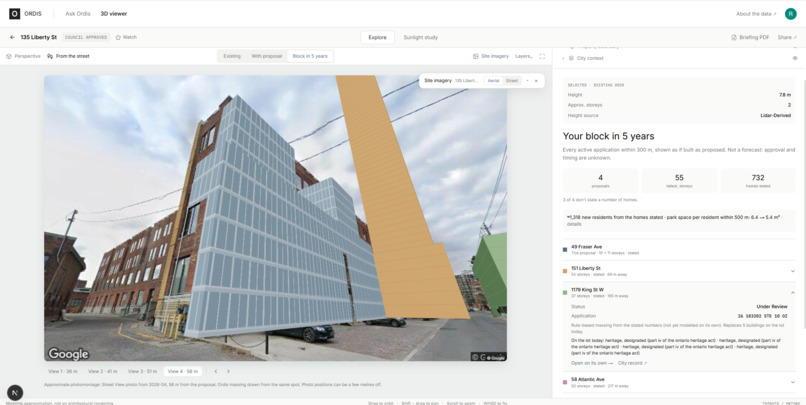Collapse the 1179 King St W proposal

[x=793, y=292]
